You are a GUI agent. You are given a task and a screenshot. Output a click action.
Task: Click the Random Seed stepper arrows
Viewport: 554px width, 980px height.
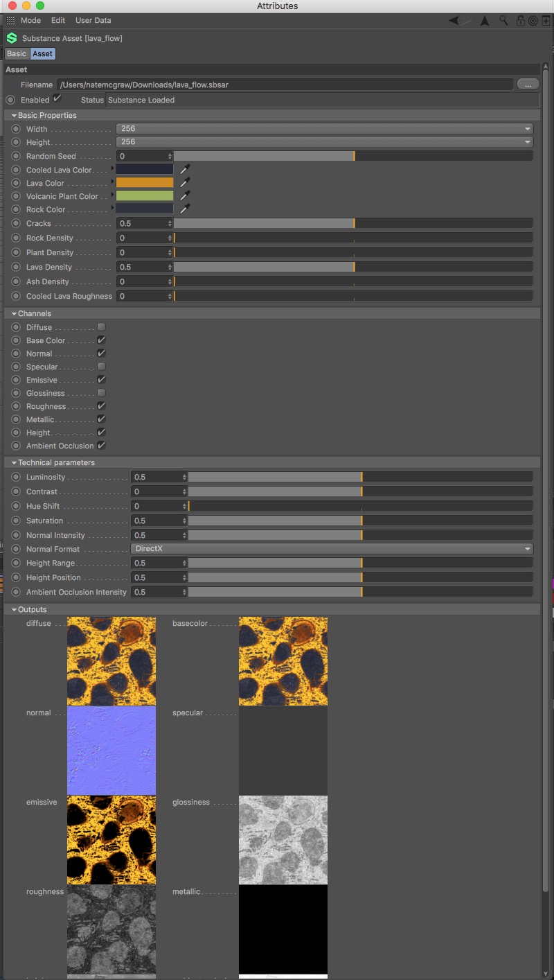click(x=170, y=156)
